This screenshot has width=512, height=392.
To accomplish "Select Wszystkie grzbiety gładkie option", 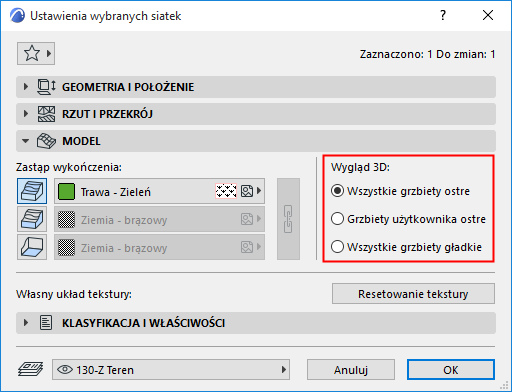I will (406, 247).
